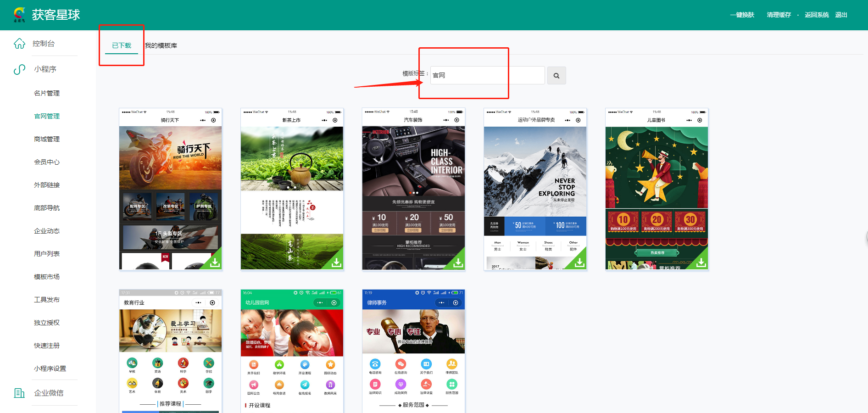Switch to the 已下载 tab

tap(122, 45)
